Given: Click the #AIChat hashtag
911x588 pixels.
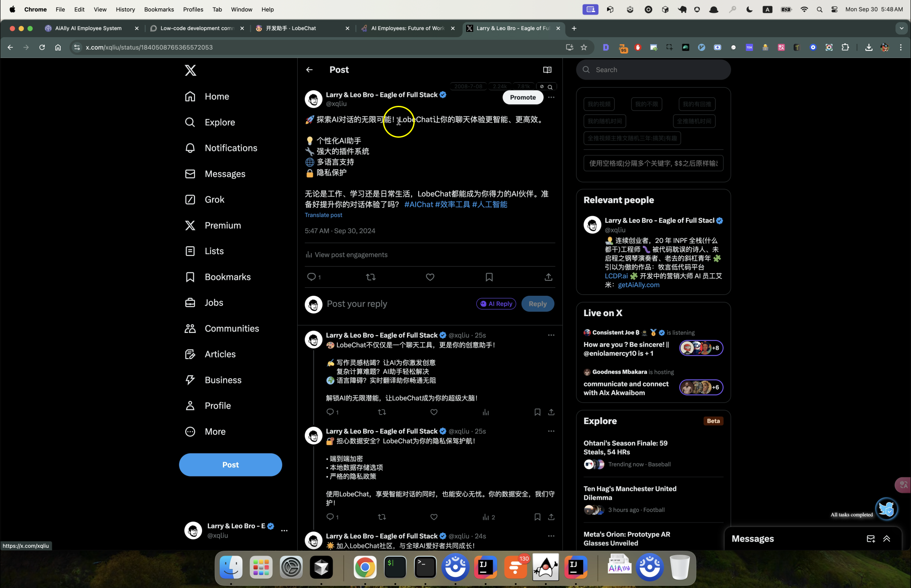Looking at the screenshot, I should (418, 204).
